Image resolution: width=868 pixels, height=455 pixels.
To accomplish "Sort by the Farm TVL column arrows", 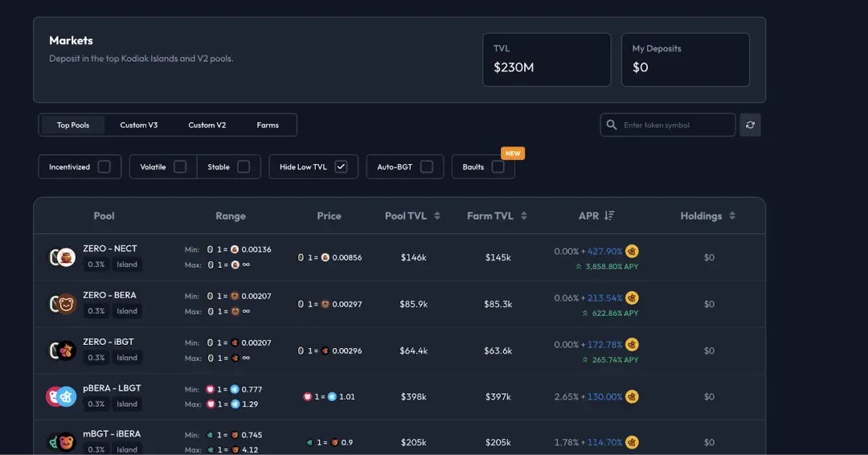I will (524, 216).
